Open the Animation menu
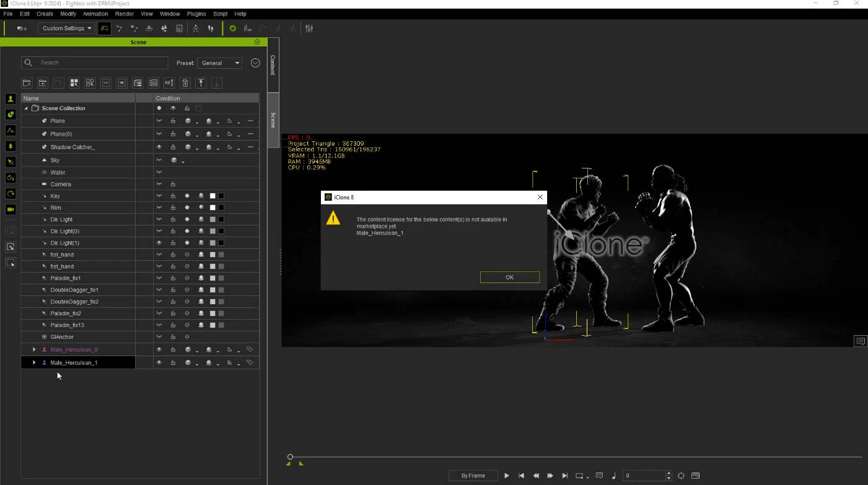 (x=95, y=14)
